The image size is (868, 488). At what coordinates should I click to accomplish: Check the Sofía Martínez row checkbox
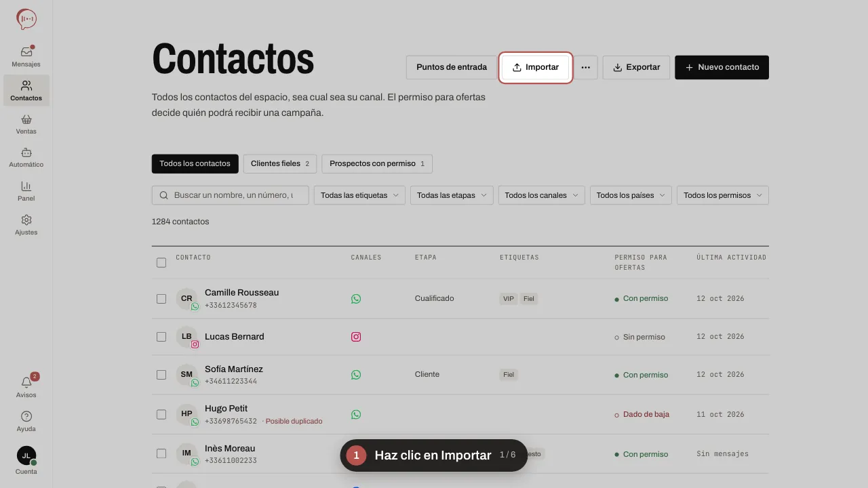(161, 375)
